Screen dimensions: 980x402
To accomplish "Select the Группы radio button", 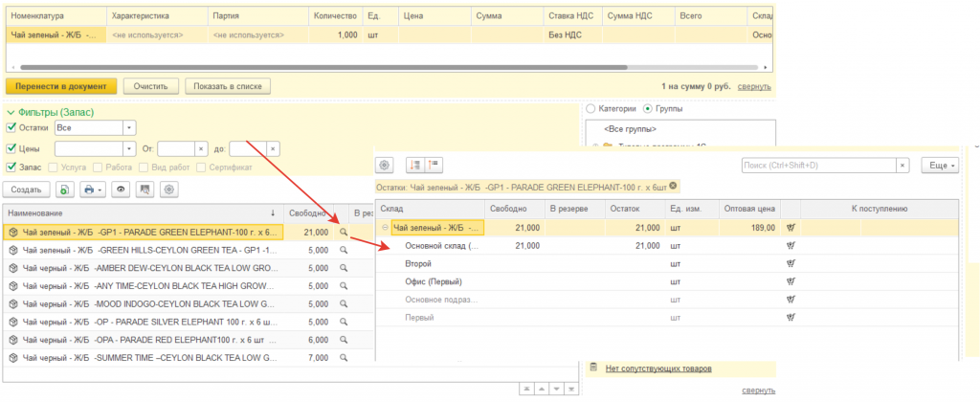I will (648, 109).
